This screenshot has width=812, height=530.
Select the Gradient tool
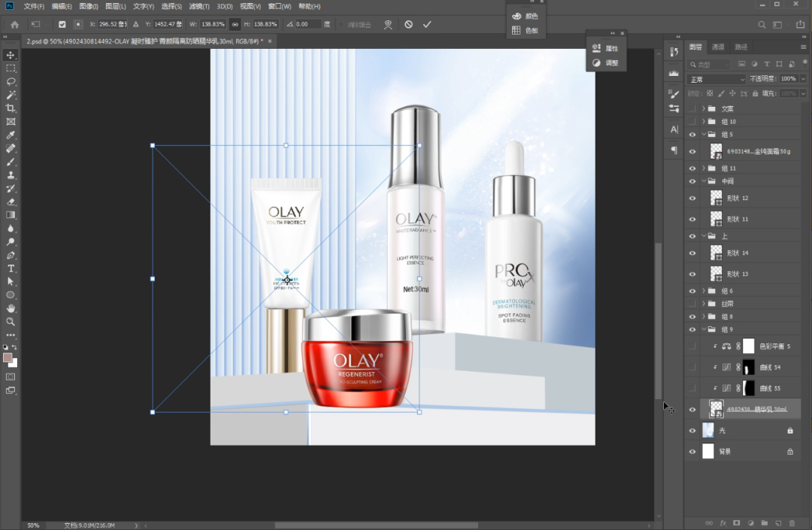coord(11,215)
